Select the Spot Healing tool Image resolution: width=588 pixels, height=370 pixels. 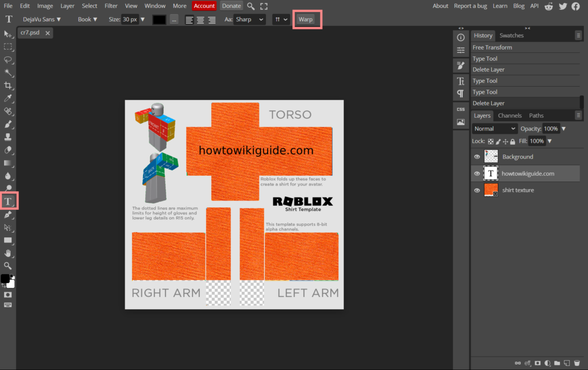pos(7,111)
